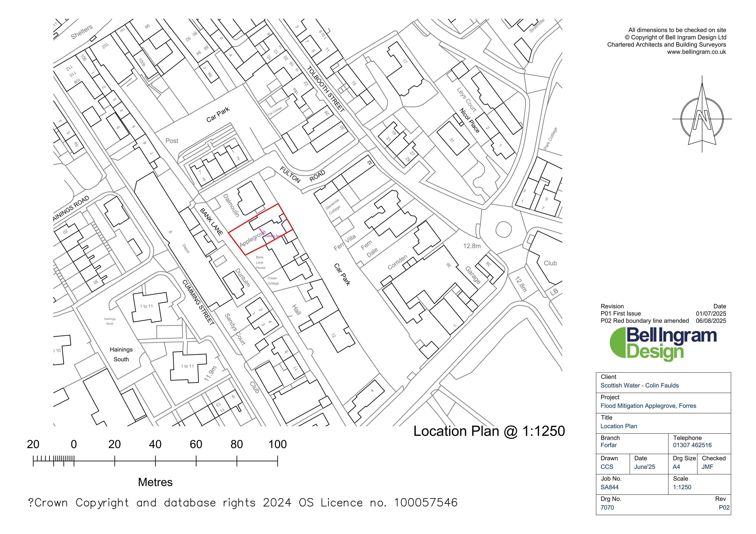Click the revision date 06/08/2025
This screenshot has height=534, width=756.
(x=711, y=321)
